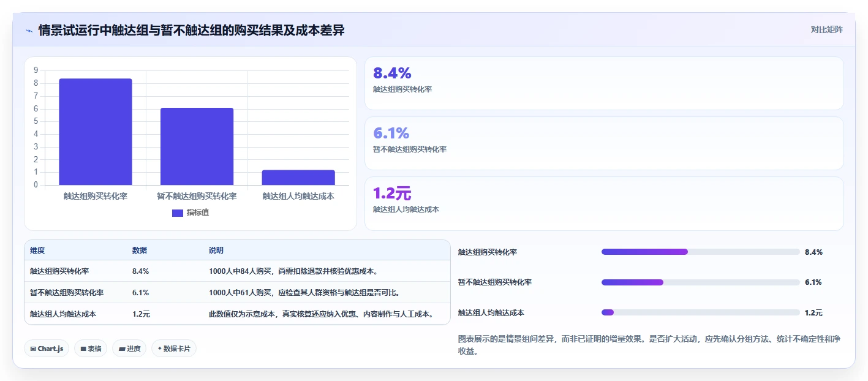Image resolution: width=868 pixels, height=381 pixels.
Task: Click the 触达组人均触达成本 table row name
Action: [x=63, y=314]
